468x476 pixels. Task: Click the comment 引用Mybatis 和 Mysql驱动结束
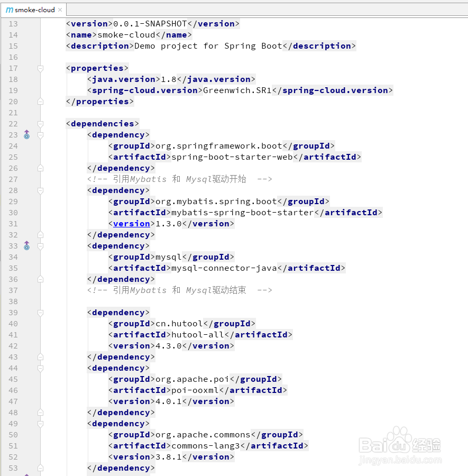tap(179, 290)
